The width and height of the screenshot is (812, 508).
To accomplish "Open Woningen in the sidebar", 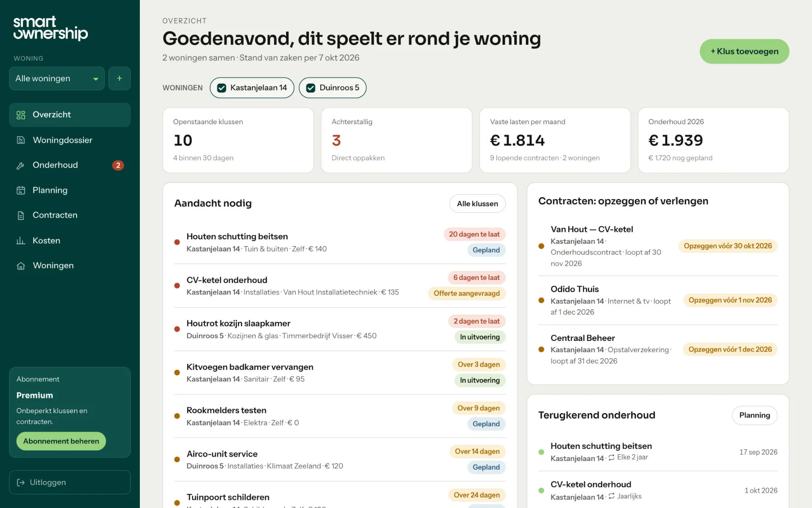I will coord(70,266).
